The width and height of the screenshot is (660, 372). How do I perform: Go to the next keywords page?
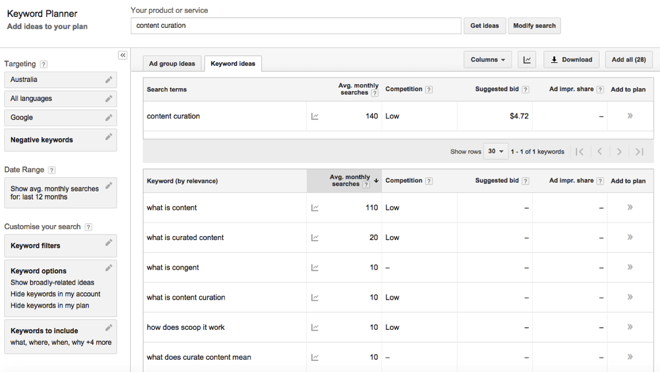coord(619,151)
